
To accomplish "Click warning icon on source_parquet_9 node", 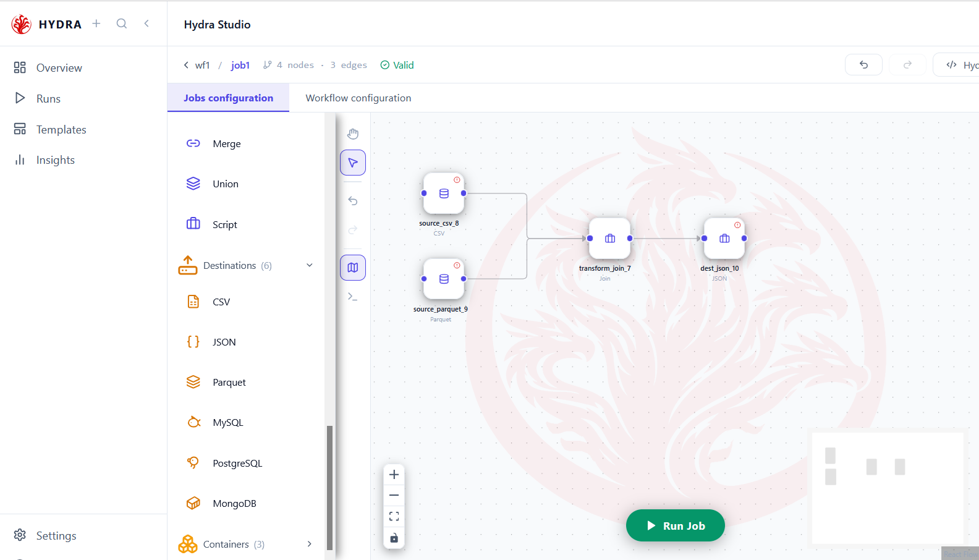I will click(457, 265).
